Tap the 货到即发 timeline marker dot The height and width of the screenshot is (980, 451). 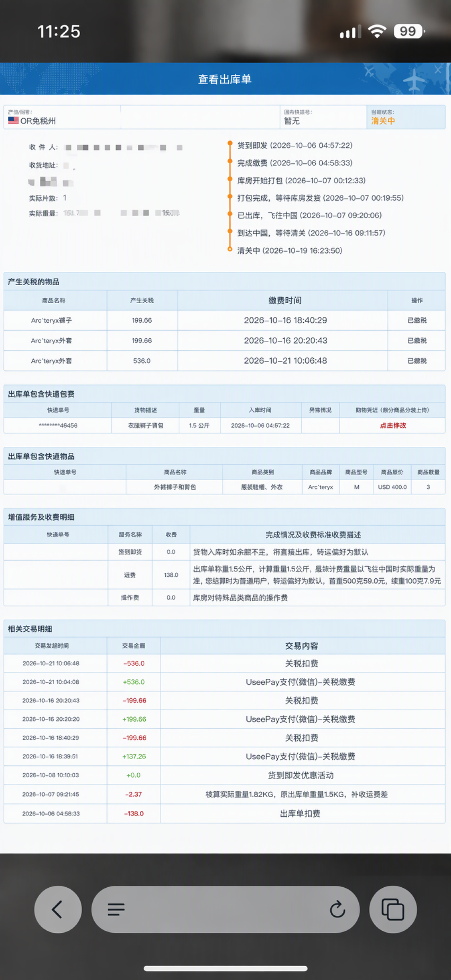[230, 144]
